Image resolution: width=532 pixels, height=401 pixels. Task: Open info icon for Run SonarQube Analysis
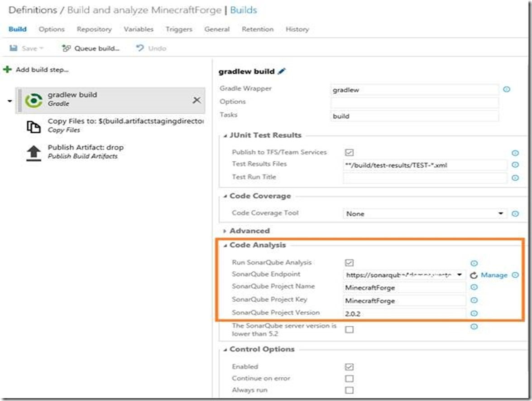tap(474, 263)
